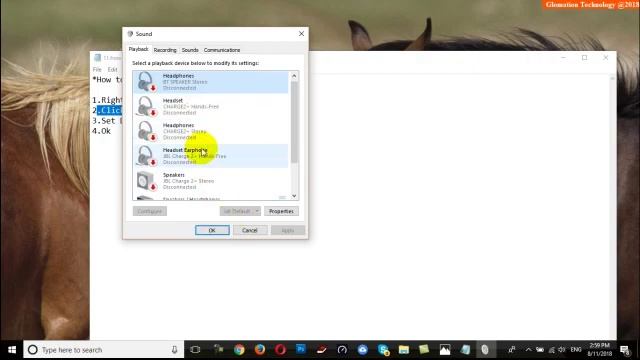Image resolution: width=640 pixels, height=360 pixels.
Task: Switch to the Communications tab
Action: [222, 50]
